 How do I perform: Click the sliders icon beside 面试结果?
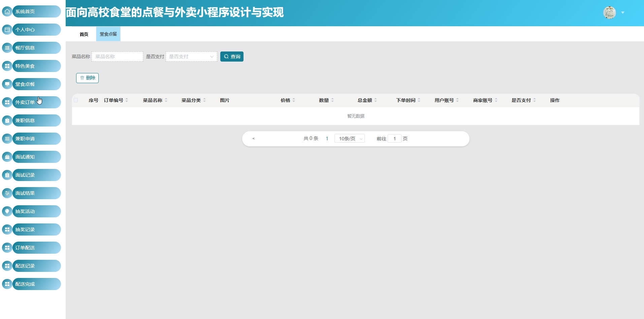(7, 193)
